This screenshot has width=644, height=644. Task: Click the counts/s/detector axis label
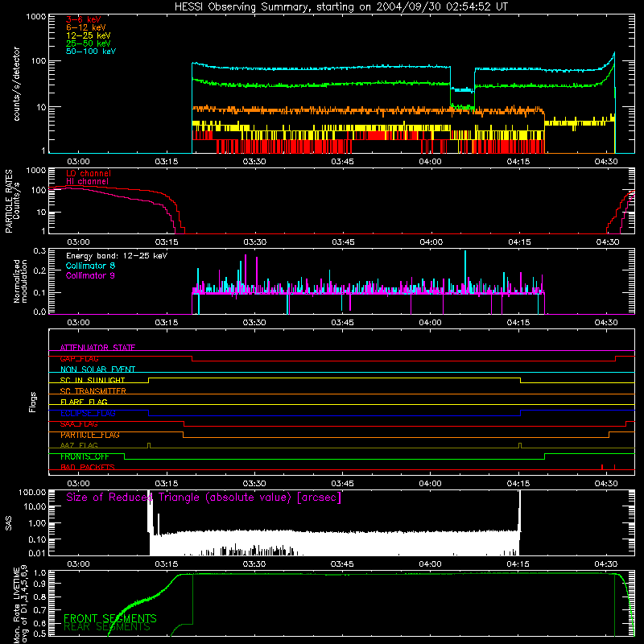pyautogui.click(x=16, y=84)
